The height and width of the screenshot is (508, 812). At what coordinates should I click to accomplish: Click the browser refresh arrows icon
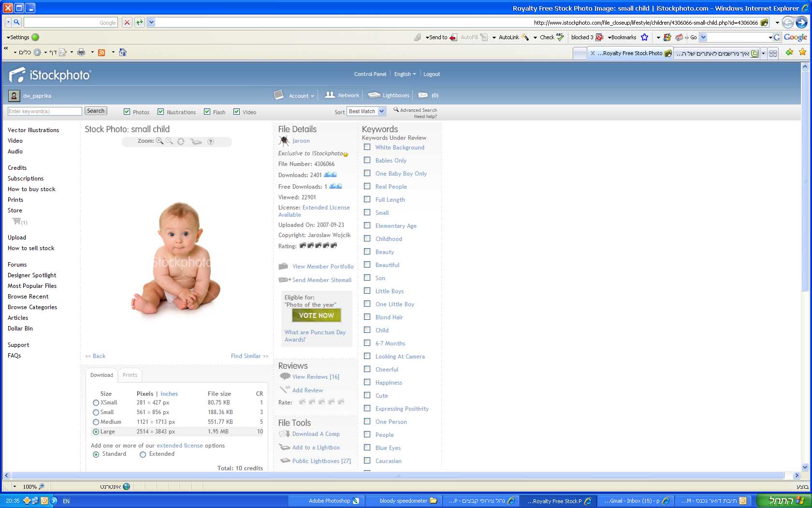[x=140, y=22]
